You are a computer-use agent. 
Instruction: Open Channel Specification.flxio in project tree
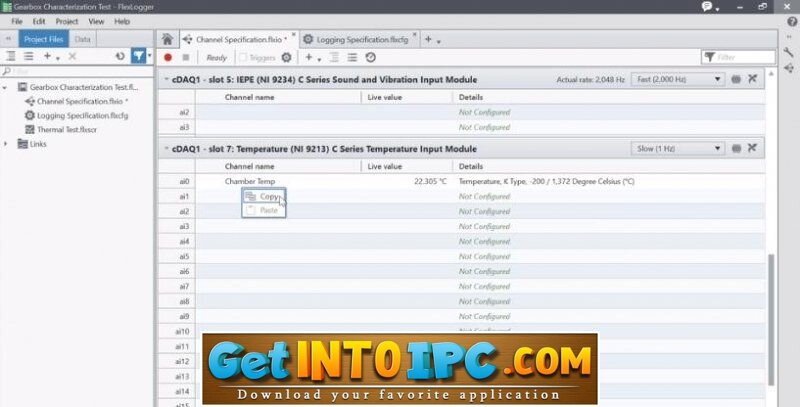coord(80,101)
